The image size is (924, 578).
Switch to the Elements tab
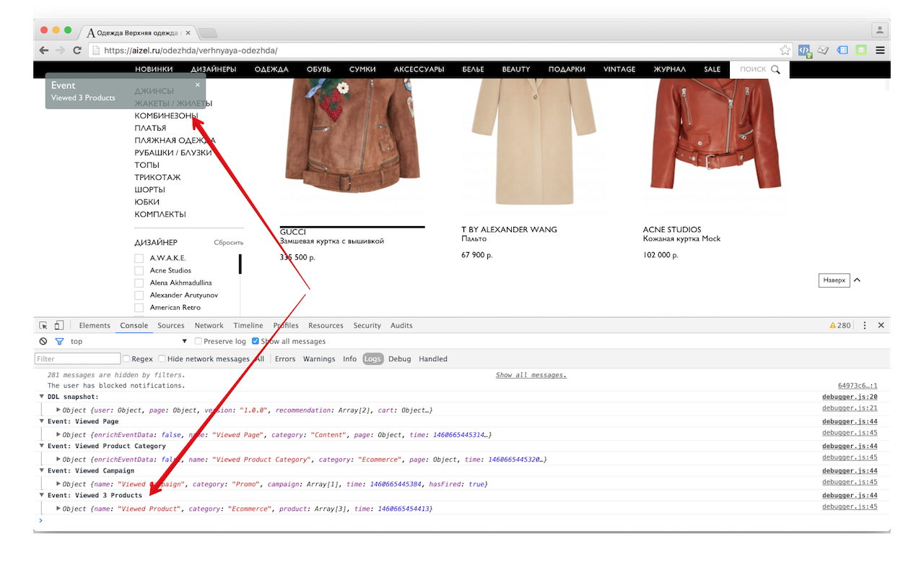coord(95,326)
